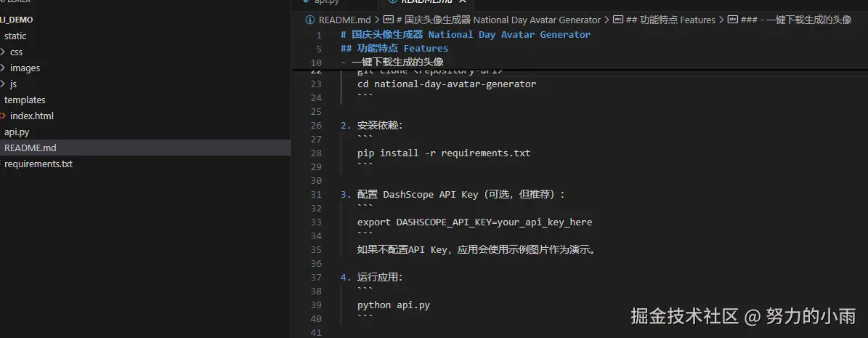Image resolution: width=868 pixels, height=338 pixels.
Task: Collapse the LI_DEMO project root header
Action: pyautogui.click(x=17, y=20)
